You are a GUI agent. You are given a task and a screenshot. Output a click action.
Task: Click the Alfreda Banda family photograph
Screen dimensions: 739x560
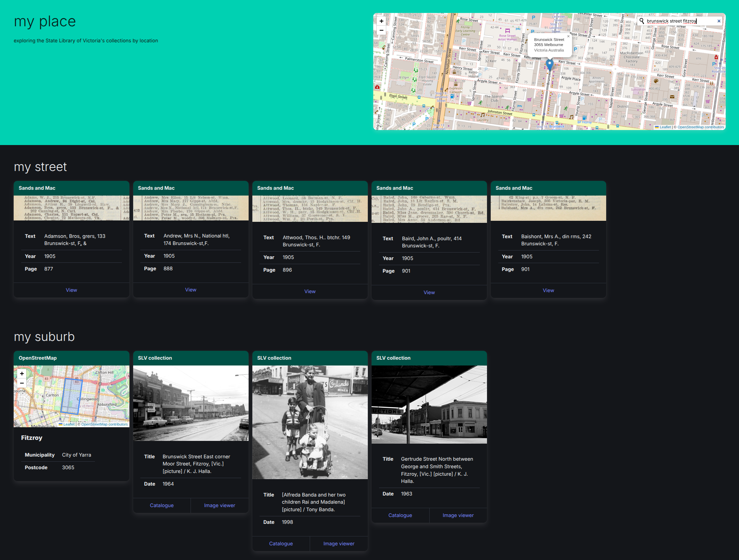310,422
